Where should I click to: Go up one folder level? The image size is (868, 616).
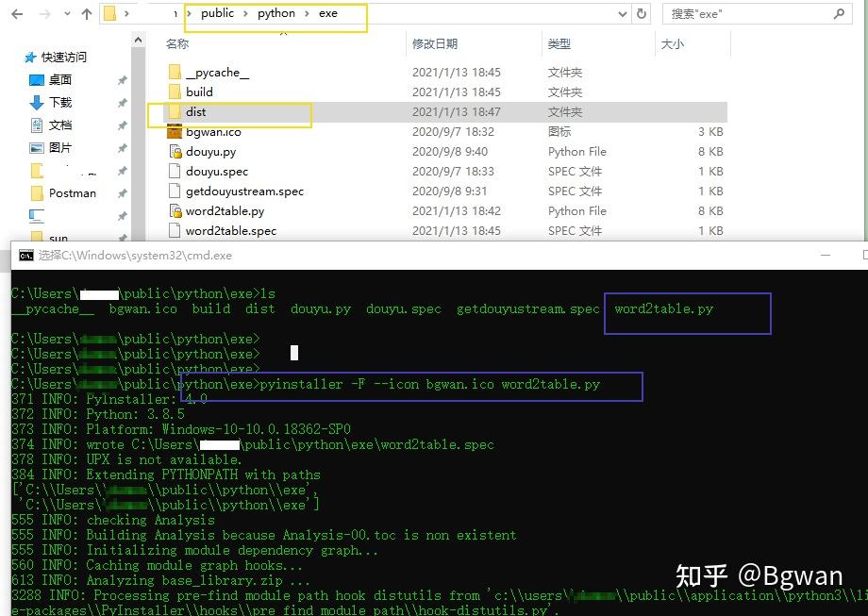[x=87, y=14]
